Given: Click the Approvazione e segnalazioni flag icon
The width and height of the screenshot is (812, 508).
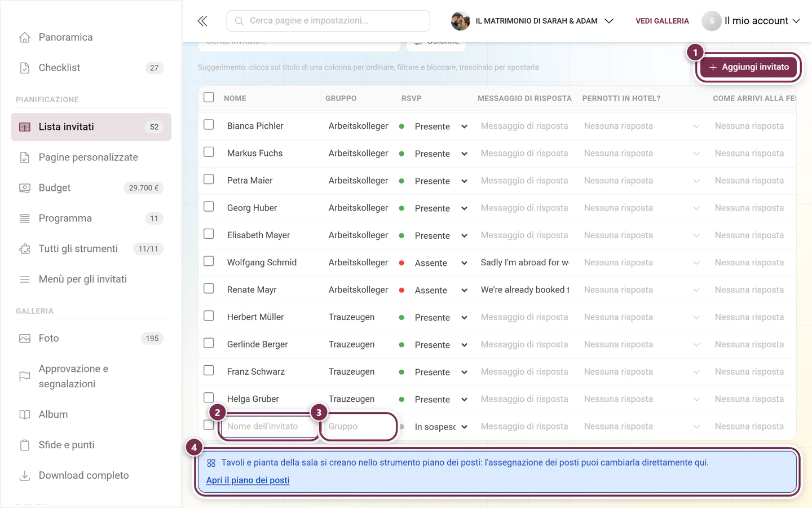Looking at the screenshot, I should [x=25, y=376].
